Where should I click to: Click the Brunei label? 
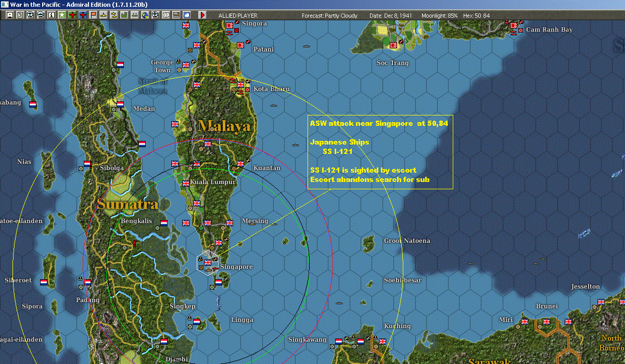[547, 306]
